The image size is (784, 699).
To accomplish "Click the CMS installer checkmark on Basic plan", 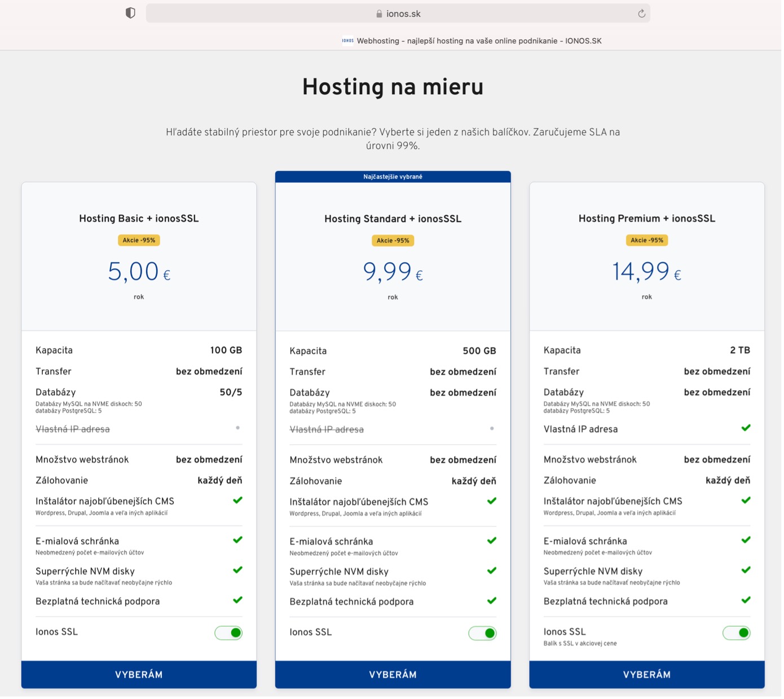I will (x=238, y=500).
